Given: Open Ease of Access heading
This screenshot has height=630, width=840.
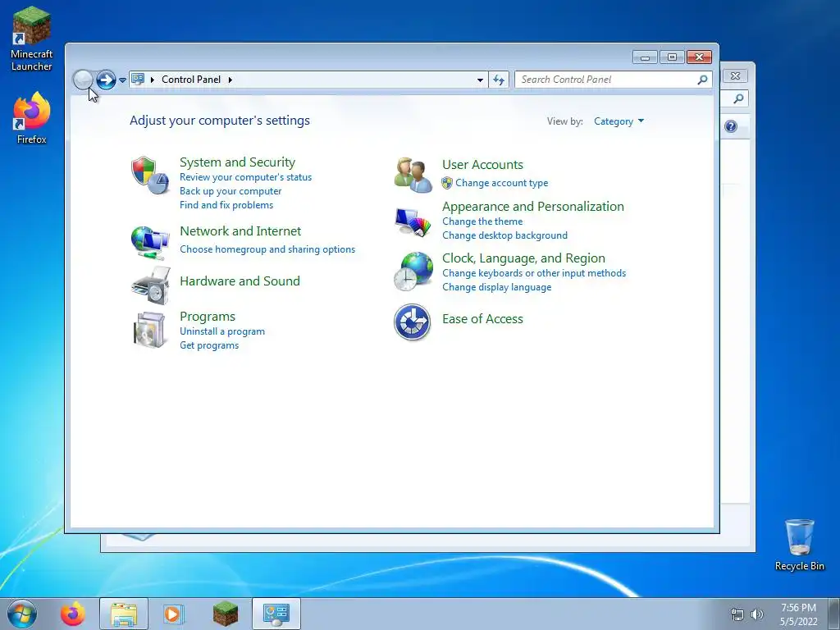Looking at the screenshot, I should [x=482, y=319].
